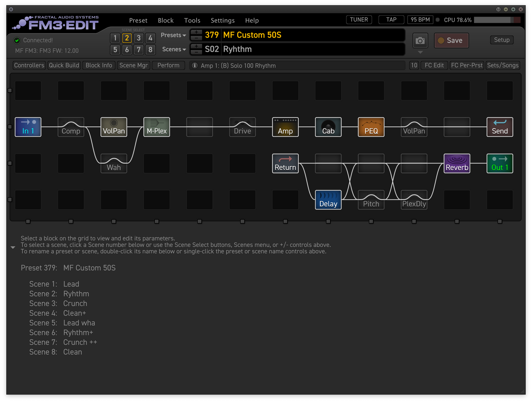Select the Drive block
The width and height of the screenshot is (532, 402).
tap(242, 127)
